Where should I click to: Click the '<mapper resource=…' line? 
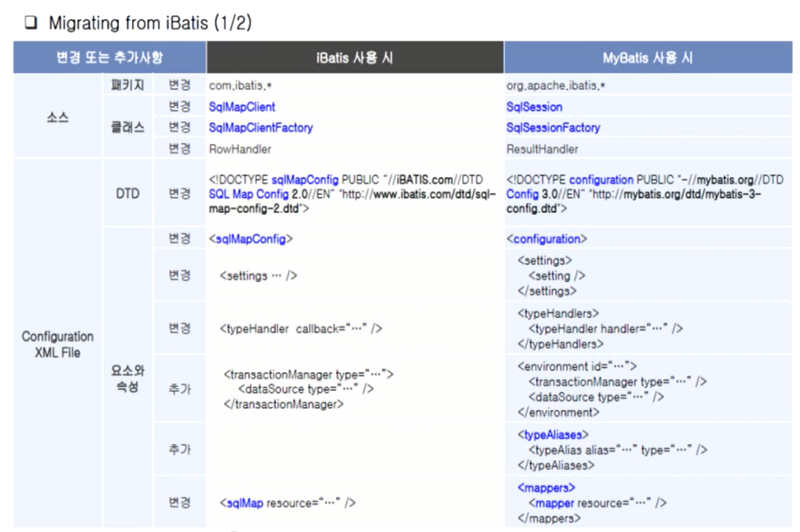point(597,503)
